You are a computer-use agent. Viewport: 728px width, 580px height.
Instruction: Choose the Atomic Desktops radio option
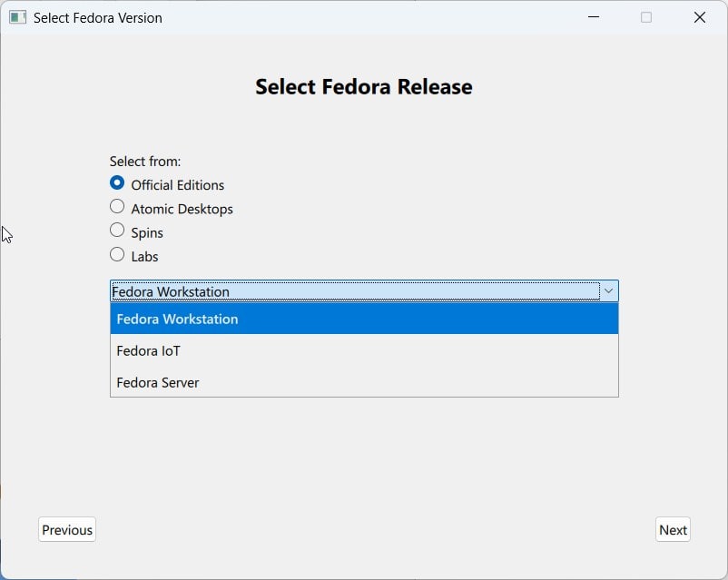[117, 207]
